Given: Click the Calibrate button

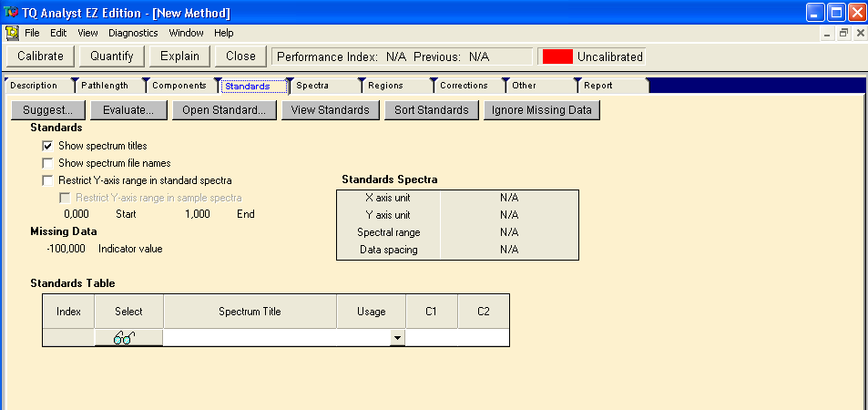Looking at the screenshot, I should point(40,56).
